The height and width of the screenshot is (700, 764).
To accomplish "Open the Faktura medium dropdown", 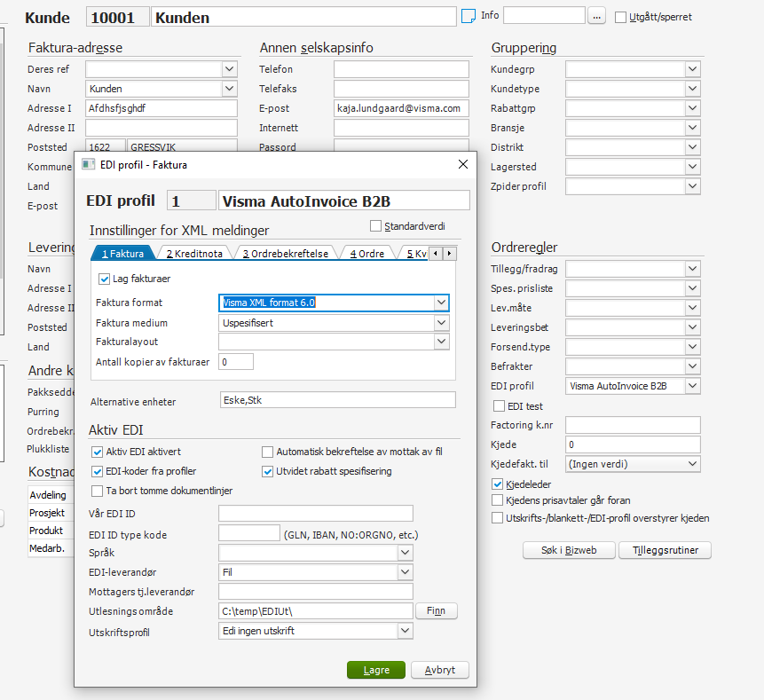I will point(441,322).
